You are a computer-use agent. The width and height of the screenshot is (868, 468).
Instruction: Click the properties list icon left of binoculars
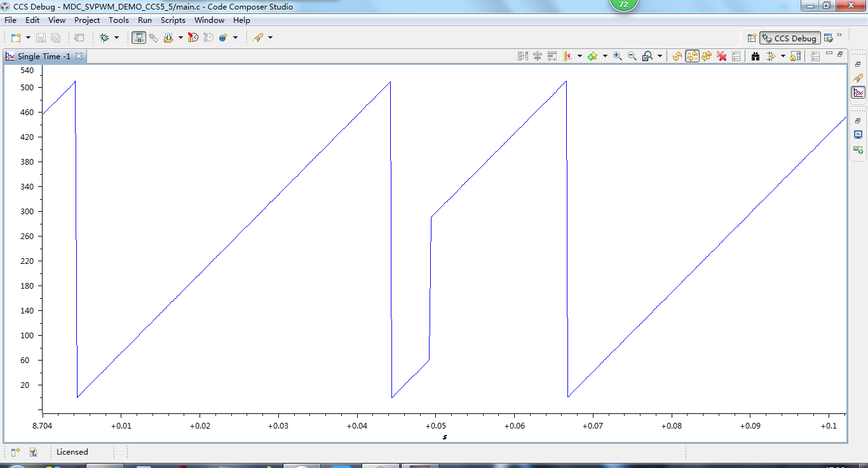coord(736,56)
